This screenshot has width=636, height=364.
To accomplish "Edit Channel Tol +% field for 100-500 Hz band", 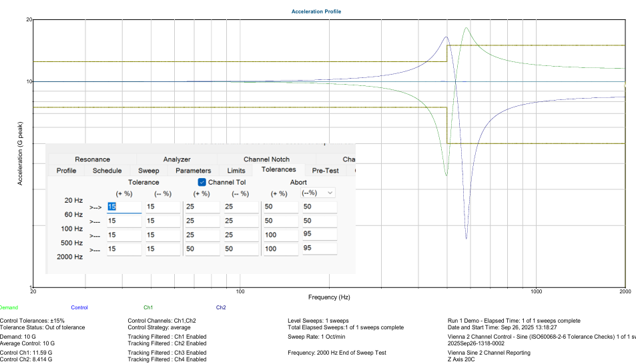I will [x=202, y=235].
